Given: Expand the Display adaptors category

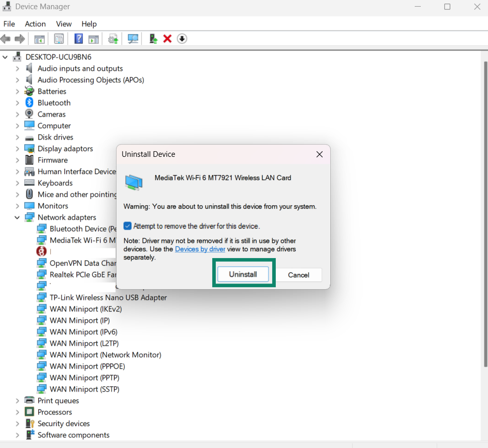Looking at the screenshot, I should (17, 148).
